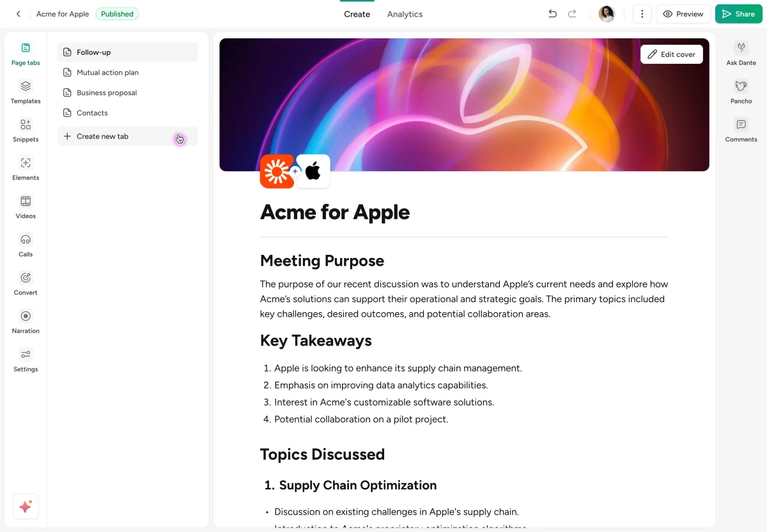The height and width of the screenshot is (532, 767).
Task: Open the Pancho panel
Action: [x=741, y=92]
